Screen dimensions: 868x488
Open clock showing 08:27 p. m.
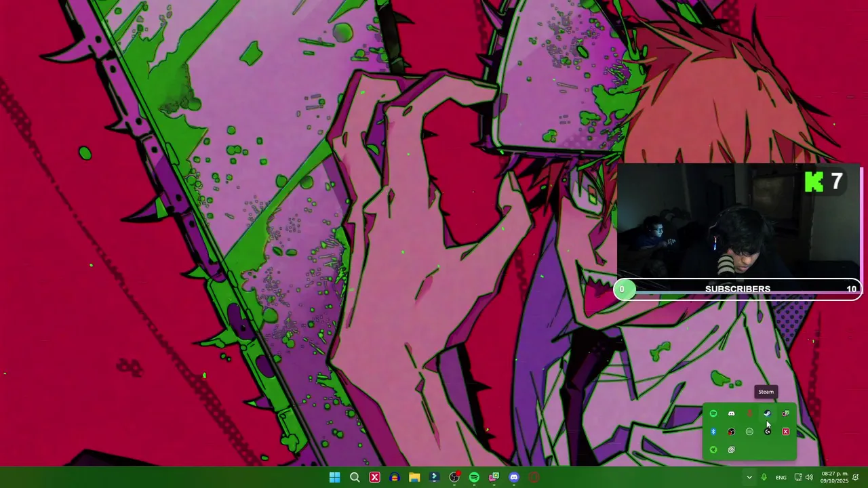(834, 477)
